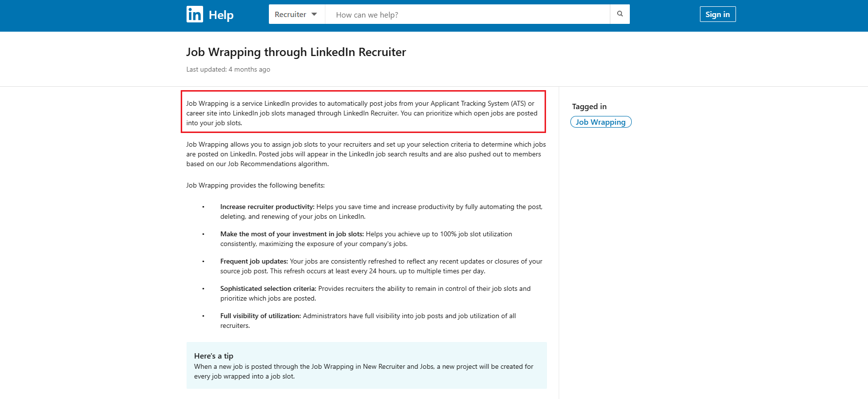Image resolution: width=868 pixels, height=399 pixels.
Task: Click the 'Tagged in' heading
Action: point(589,106)
